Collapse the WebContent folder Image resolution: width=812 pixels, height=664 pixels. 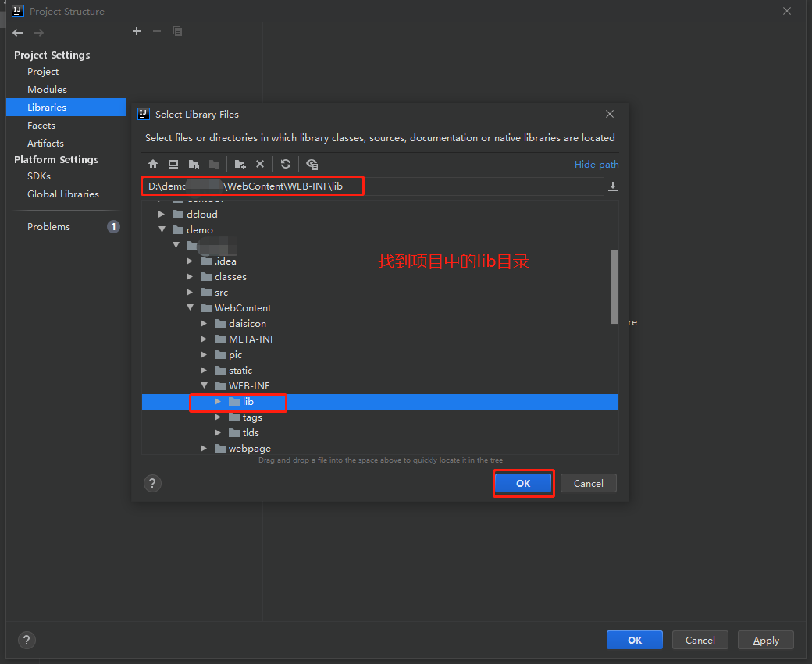point(190,308)
